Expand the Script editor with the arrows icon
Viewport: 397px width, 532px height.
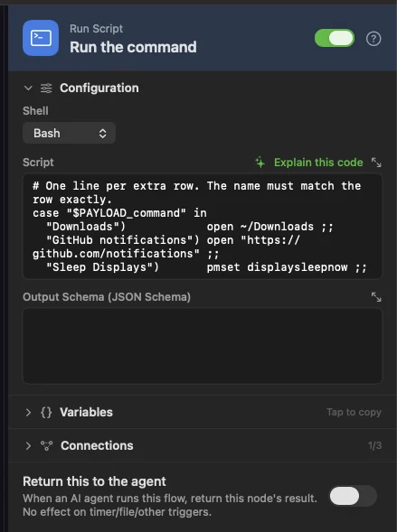click(376, 163)
